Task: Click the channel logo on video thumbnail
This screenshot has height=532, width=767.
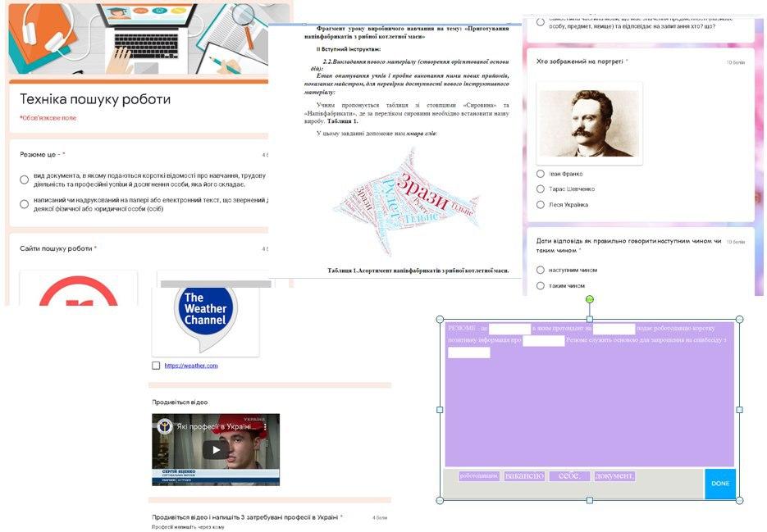Action: (164, 427)
